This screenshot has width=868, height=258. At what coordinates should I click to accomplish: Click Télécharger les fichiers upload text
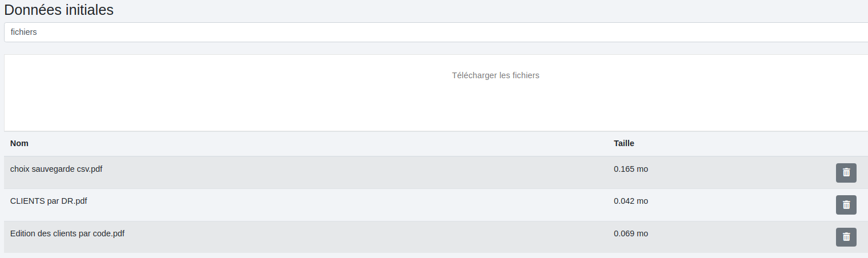pos(495,75)
